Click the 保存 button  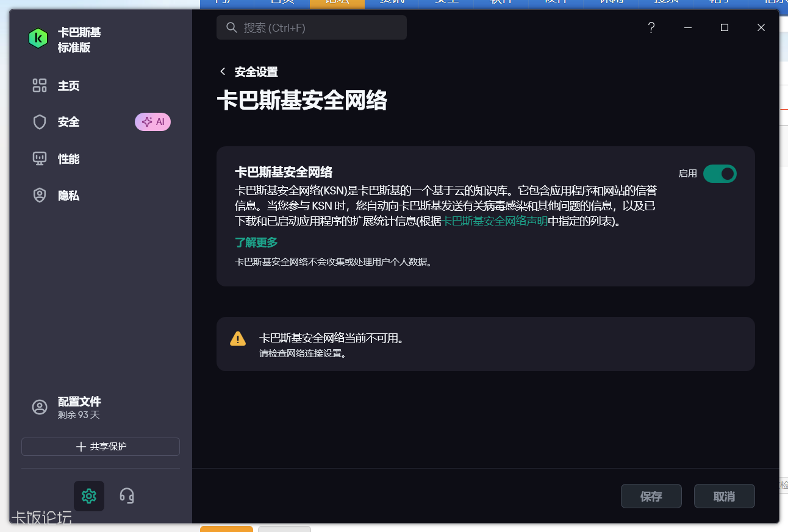pos(651,496)
